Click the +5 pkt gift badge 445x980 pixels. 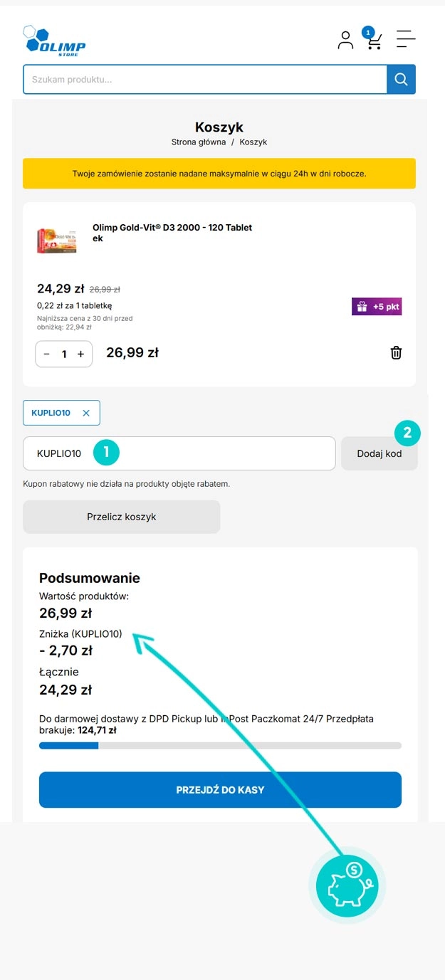pyautogui.click(x=377, y=307)
